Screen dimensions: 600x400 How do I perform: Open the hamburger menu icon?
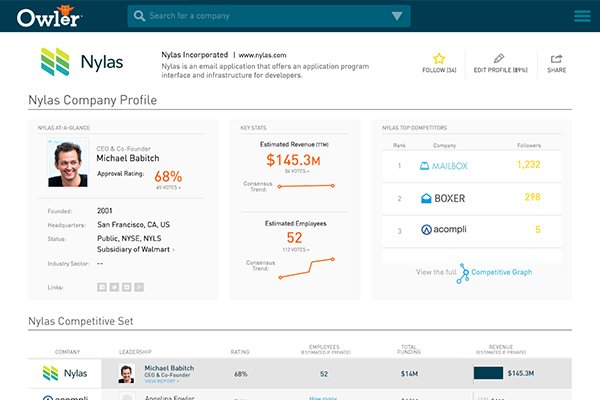pyautogui.click(x=582, y=16)
